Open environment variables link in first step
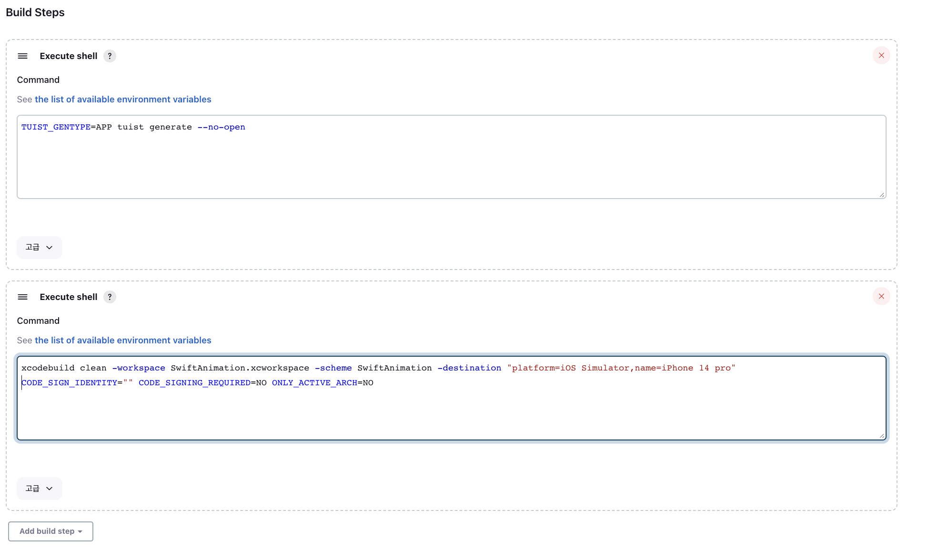The image size is (928, 560). [x=123, y=100]
